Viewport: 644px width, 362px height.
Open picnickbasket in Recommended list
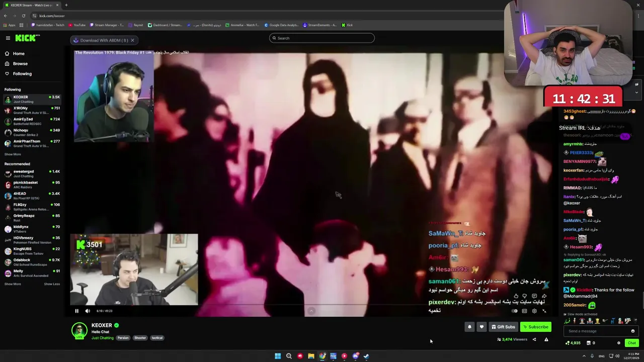[32, 185]
